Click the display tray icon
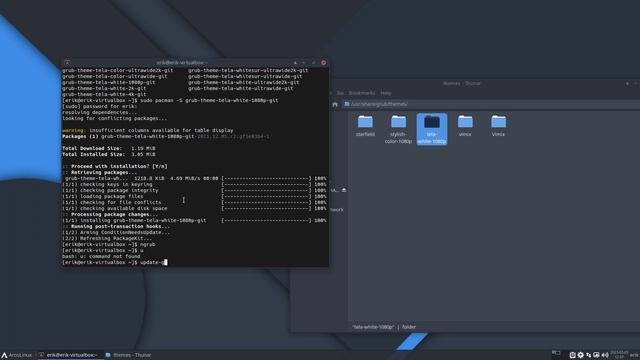Image resolution: width=640 pixels, height=360 pixels. (596, 355)
